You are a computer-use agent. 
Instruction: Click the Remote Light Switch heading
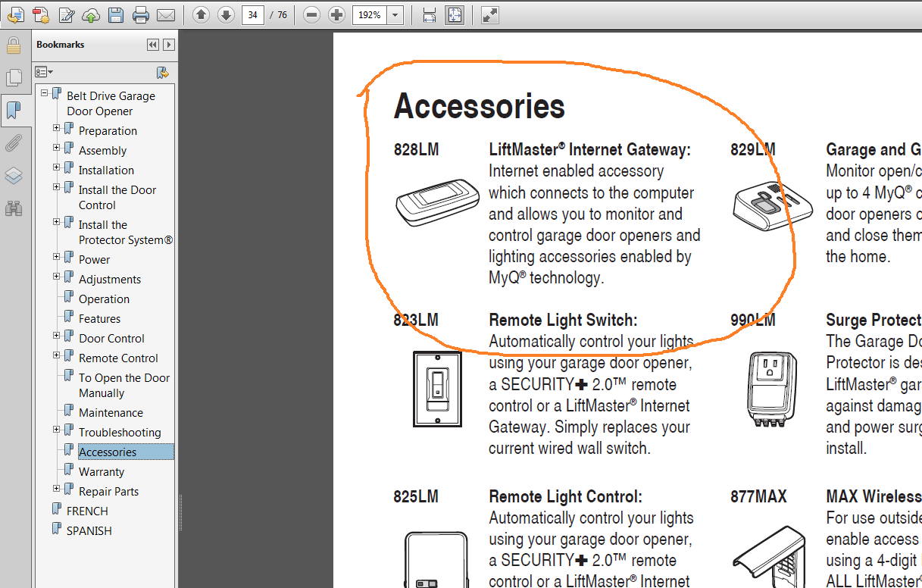coord(564,320)
